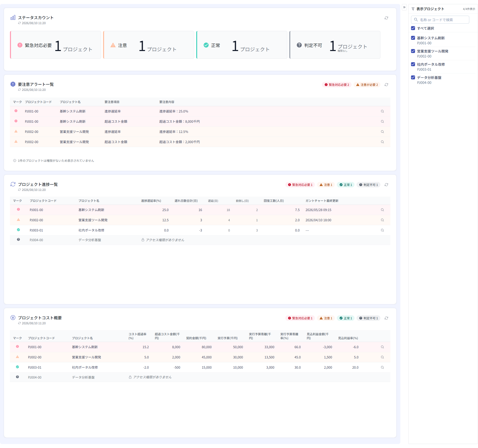The width and height of the screenshot is (478, 448).
Task: Click the ステータスカウント bar chart icon
Action: point(13,17)
